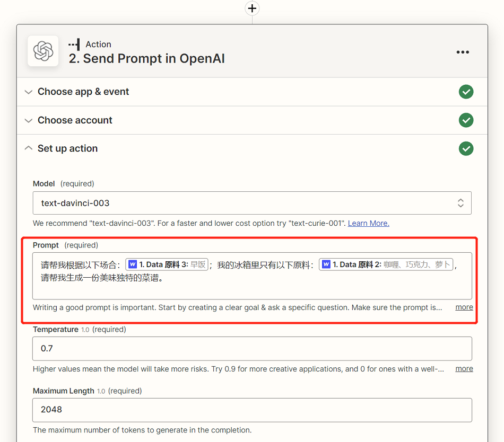
Task: Click the Temperature field label
Action: (56, 329)
